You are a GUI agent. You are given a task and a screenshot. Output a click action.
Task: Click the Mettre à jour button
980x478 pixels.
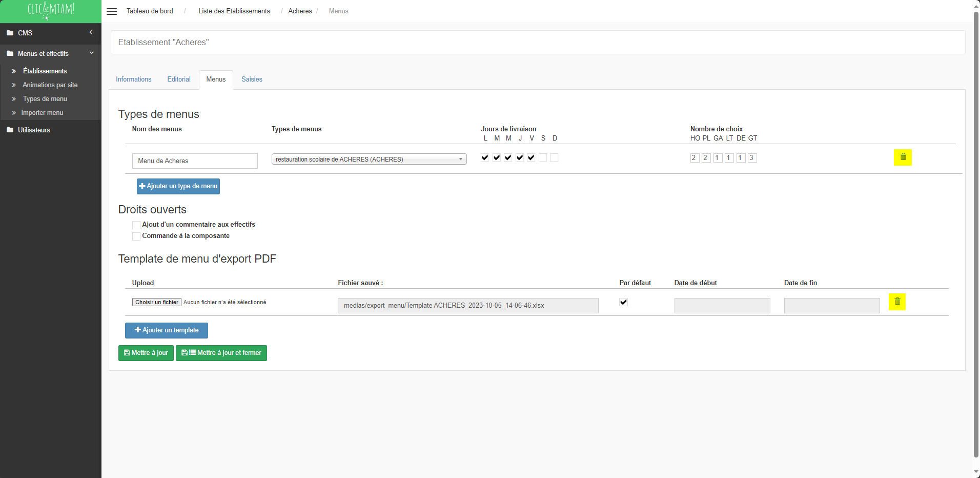tap(146, 353)
